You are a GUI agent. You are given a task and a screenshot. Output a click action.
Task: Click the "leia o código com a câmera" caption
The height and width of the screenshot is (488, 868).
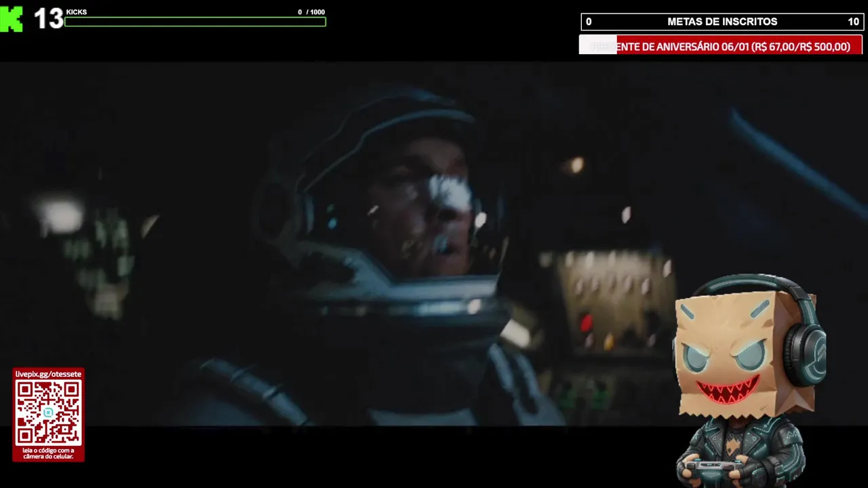pyautogui.click(x=48, y=453)
